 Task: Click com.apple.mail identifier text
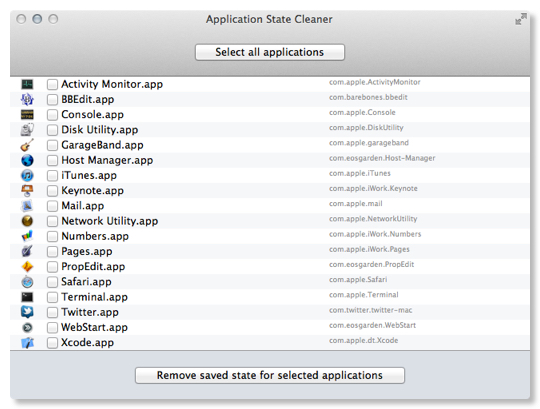355,204
